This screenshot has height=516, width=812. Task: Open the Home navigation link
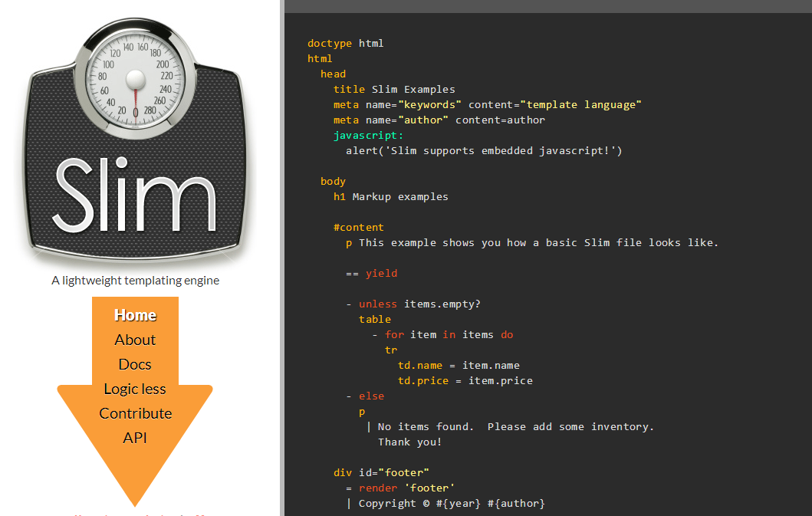(x=135, y=315)
